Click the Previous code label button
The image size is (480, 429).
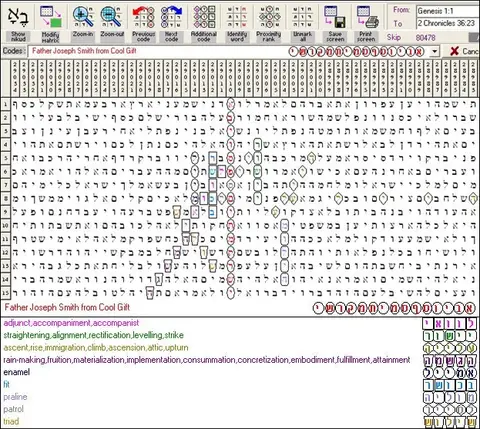pos(144,37)
